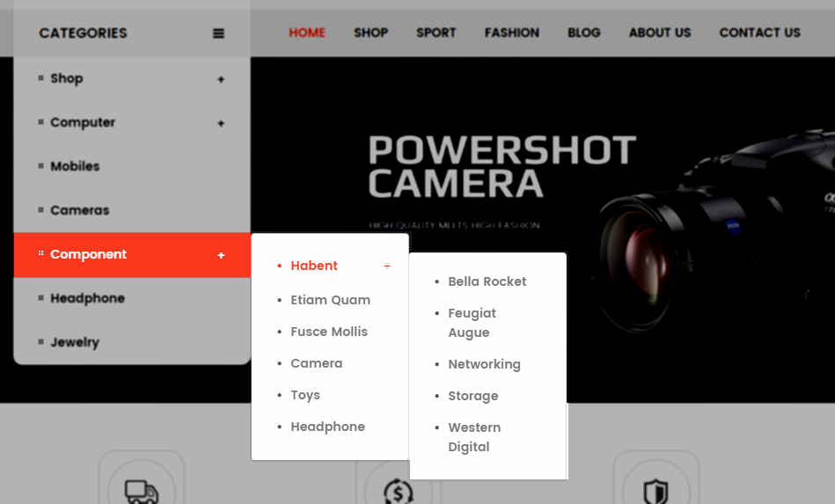Select the Storage link
The width and height of the screenshot is (835, 504).
pyautogui.click(x=472, y=397)
